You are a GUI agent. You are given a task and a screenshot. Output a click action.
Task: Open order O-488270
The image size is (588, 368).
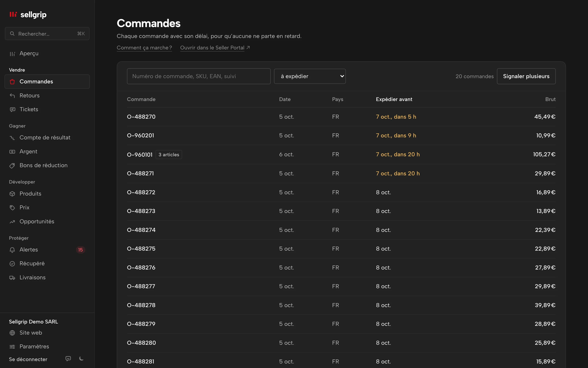click(141, 117)
